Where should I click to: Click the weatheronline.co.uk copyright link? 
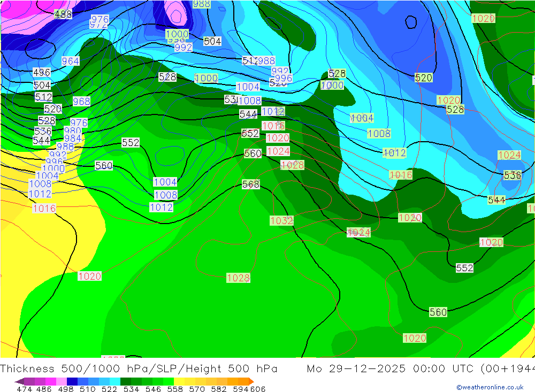click(490, 387)
